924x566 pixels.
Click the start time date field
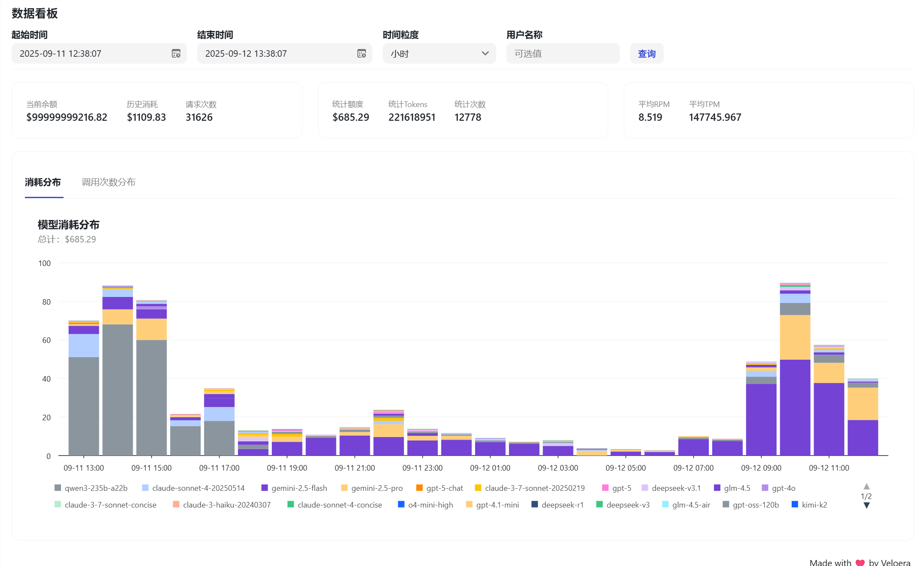coord(99,54)
